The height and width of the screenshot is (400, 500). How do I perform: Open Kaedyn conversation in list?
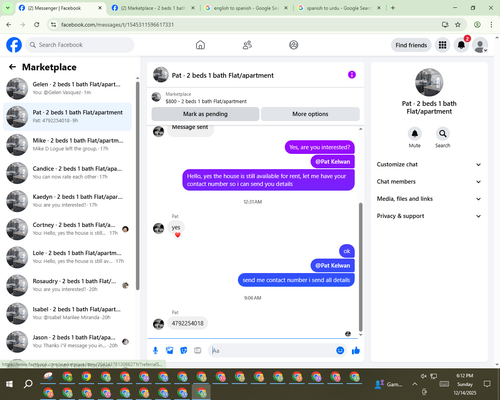point(68,201)
